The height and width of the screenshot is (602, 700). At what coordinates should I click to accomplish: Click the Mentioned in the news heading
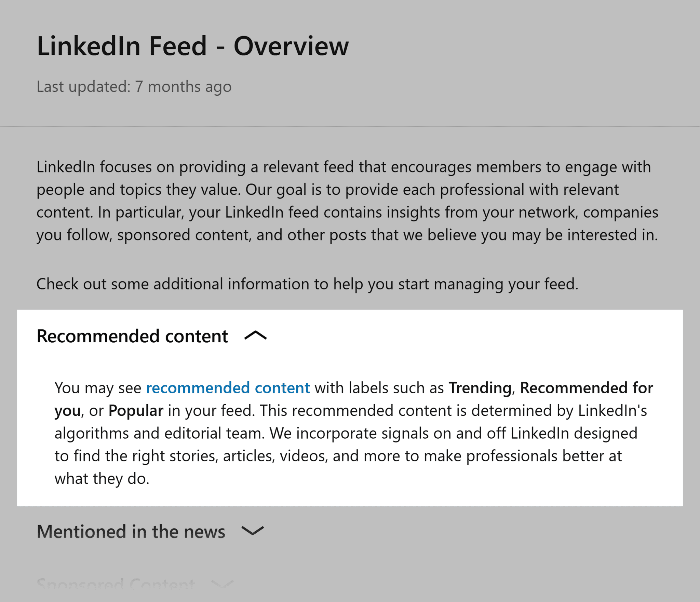point(131,532)
